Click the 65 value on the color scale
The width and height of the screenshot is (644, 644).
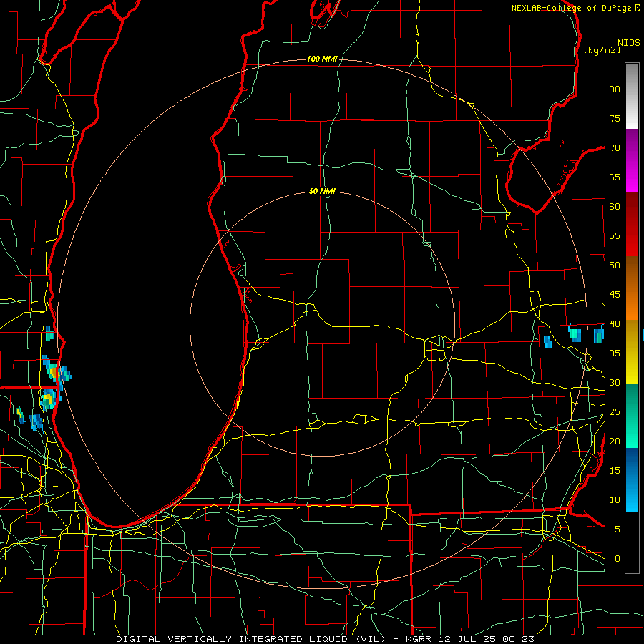(615, 177)
